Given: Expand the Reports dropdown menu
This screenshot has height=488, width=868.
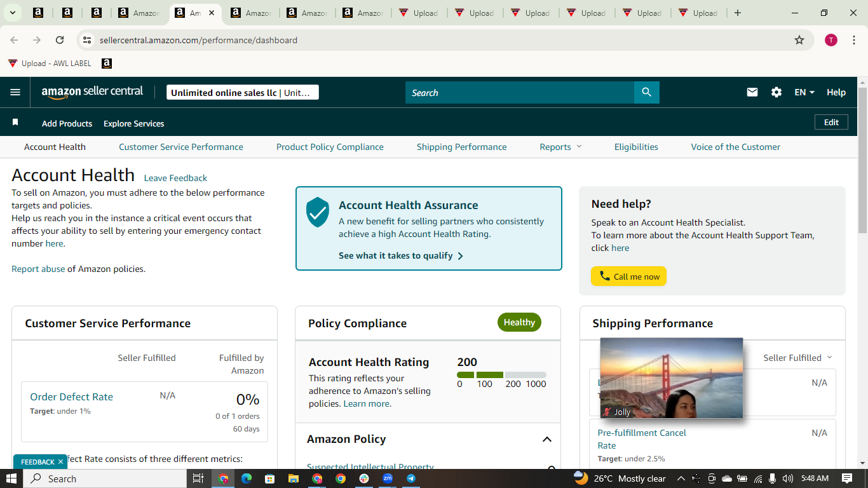Looking at the screenshot, I should 560,147.
